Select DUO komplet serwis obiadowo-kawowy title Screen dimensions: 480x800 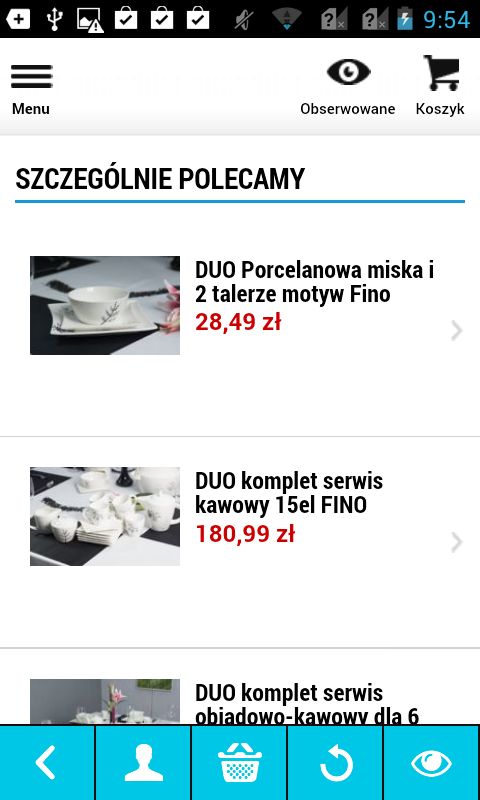pos(307,705)
